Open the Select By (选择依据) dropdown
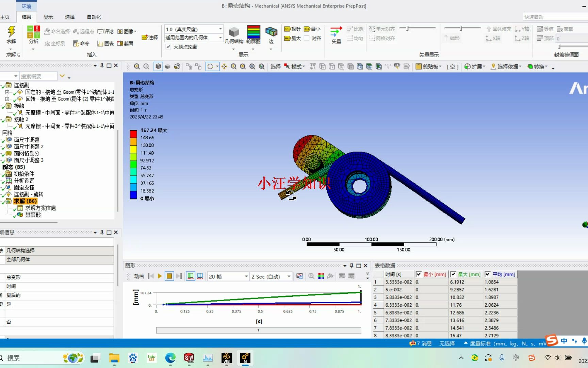Screen dimensions: 588x368 (x=506, y=66)
